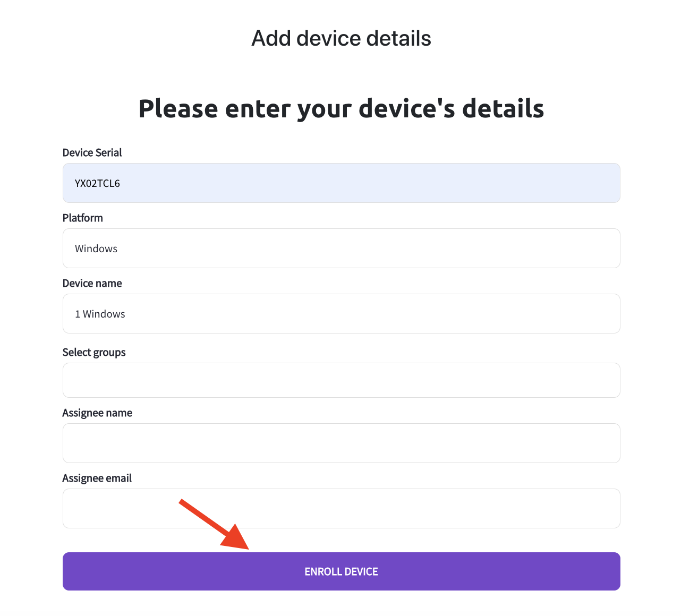Image resolution: width=681 pixels, height=616 pixels.
Task: Click the Assignee name input
Action: (341, 443)
